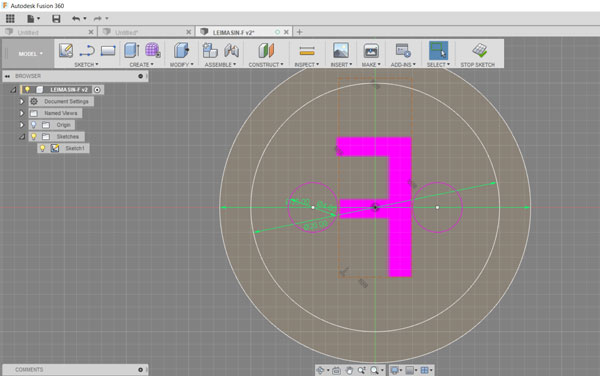Click the Press Pull icon in Modify
Viewport: 600px width, 376px height.
(181, 50)
